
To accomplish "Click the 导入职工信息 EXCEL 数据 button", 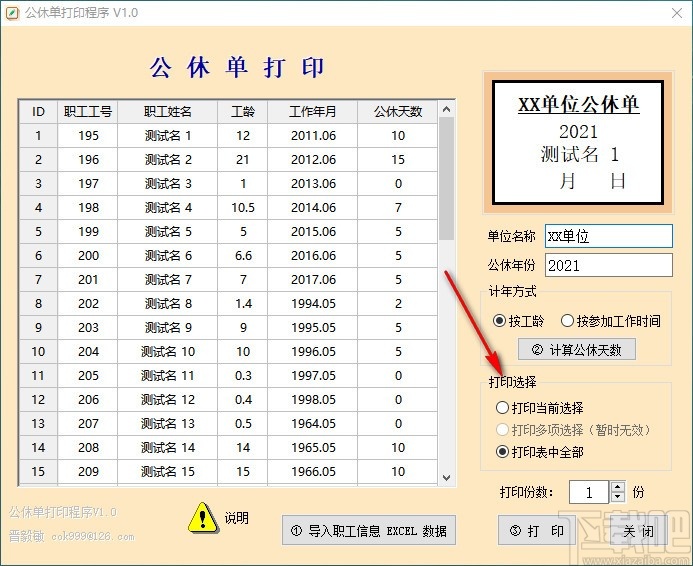I will (369, 530).
